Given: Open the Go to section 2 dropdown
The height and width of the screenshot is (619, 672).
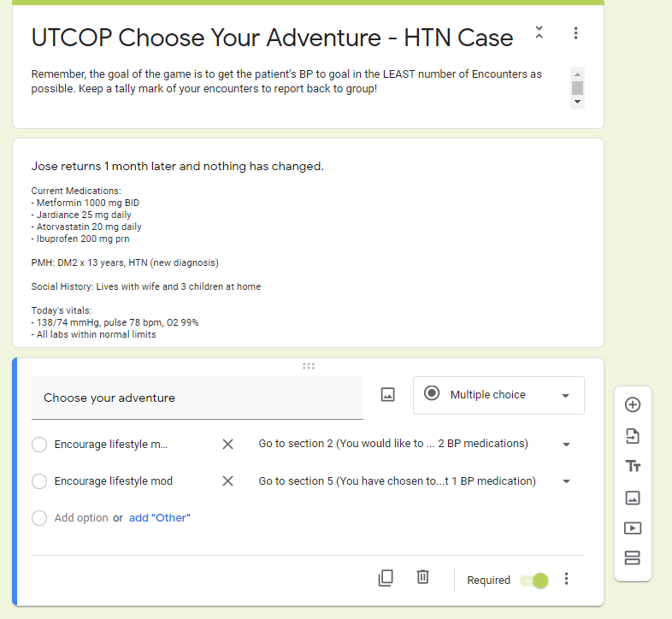Looking at the screenshot, I should pyautogui.click(x=414, y=444).
